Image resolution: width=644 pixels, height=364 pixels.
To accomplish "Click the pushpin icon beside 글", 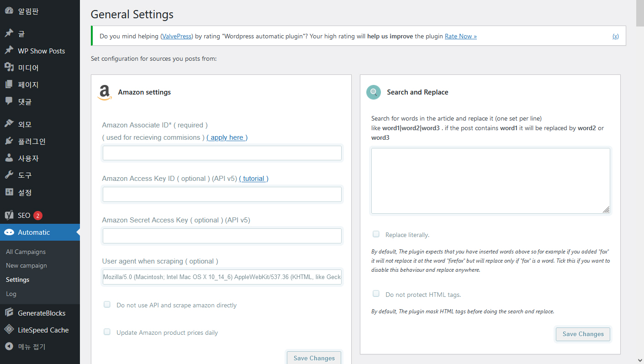I will 9,33.
